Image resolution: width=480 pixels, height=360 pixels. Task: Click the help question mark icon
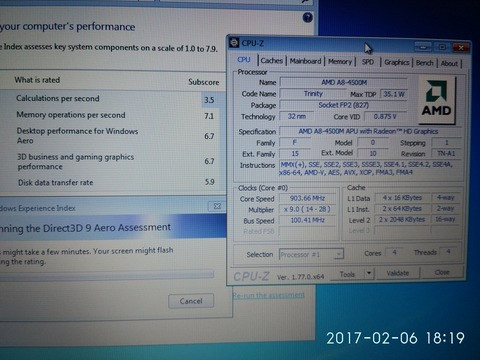coord(308,17)
